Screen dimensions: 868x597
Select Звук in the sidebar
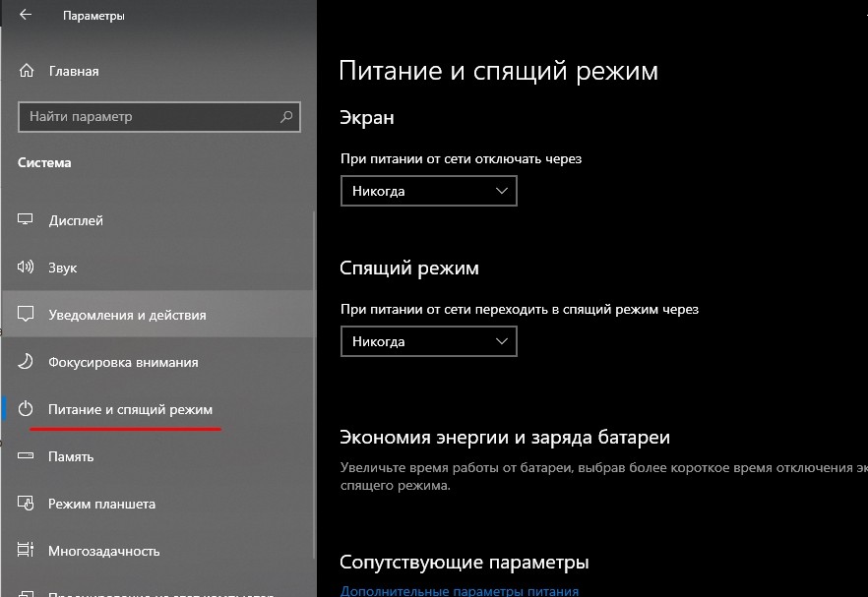point(63,268)
